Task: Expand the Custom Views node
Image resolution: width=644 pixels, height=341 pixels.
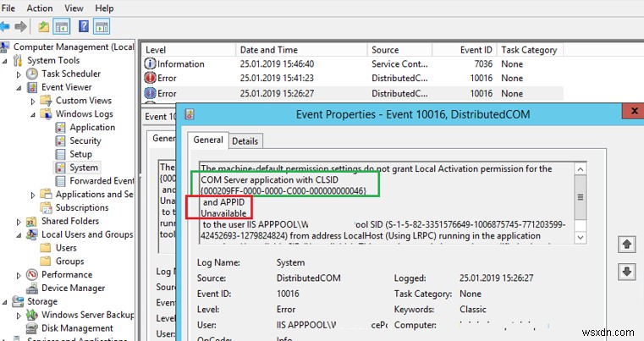Action: click(x=33, y=101)
